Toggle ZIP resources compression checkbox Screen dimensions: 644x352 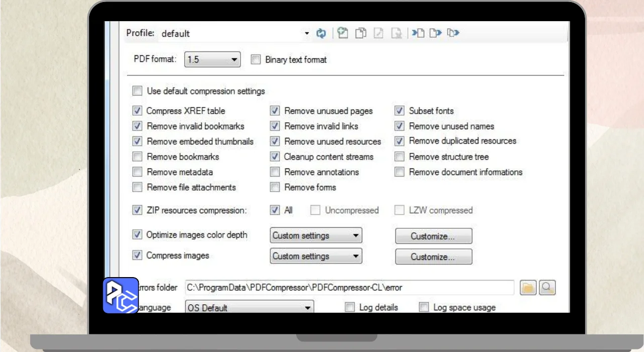137,210
